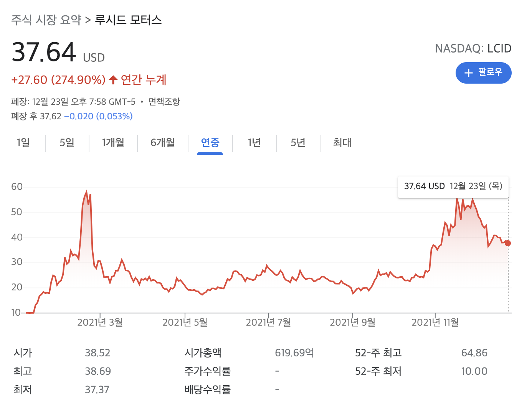
Task: Open the 5년 chart range tab
Action: (298, 143)
